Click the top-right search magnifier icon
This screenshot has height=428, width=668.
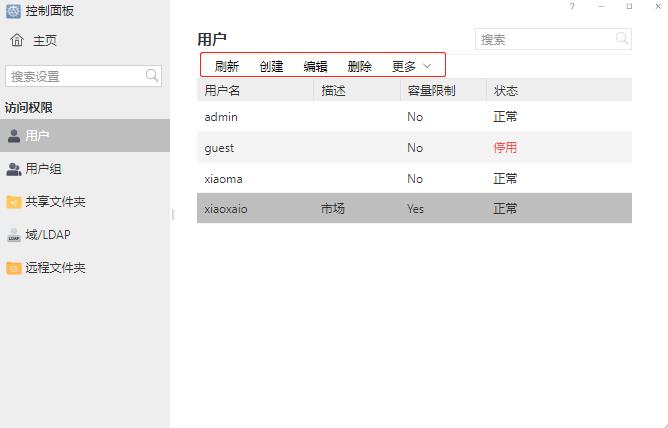tap(622, 39)
